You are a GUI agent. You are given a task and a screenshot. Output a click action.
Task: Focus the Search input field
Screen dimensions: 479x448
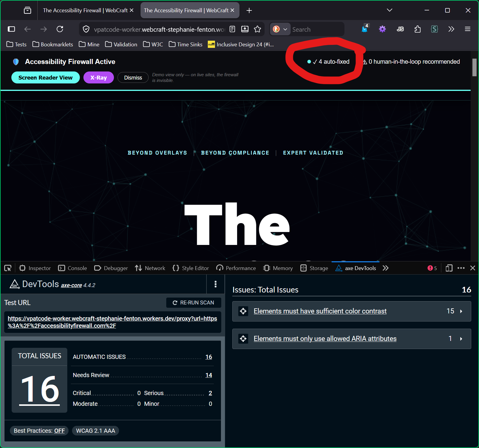point(317,29)
